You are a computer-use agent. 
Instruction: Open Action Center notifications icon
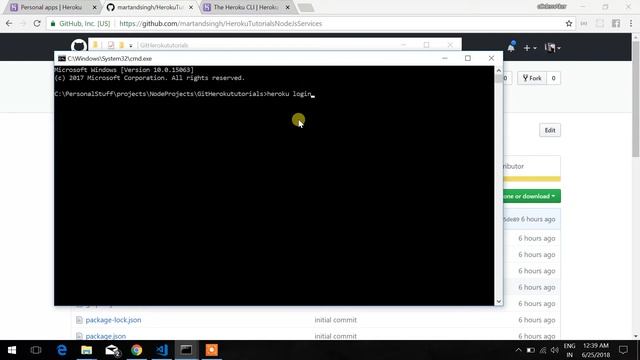click(623, 350)
